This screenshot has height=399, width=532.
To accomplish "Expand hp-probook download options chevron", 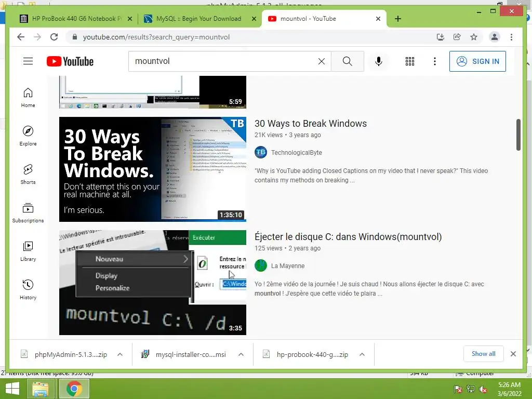I will tap(362, 354).
